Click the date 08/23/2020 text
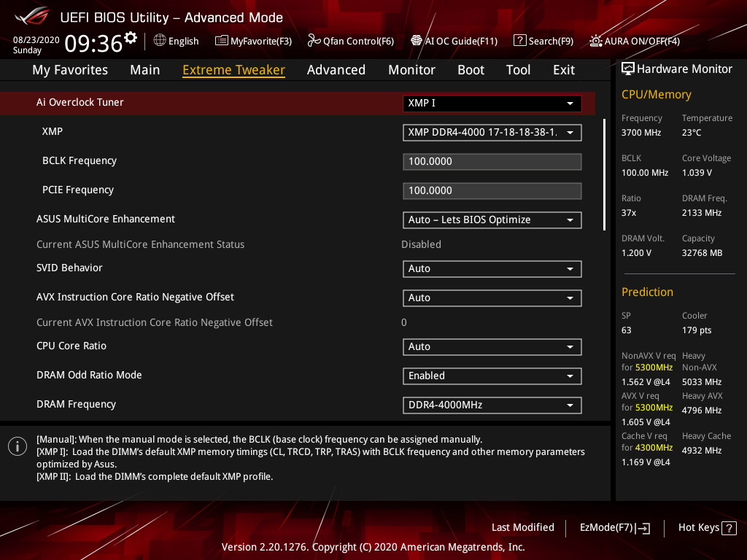 click(36, 40)
